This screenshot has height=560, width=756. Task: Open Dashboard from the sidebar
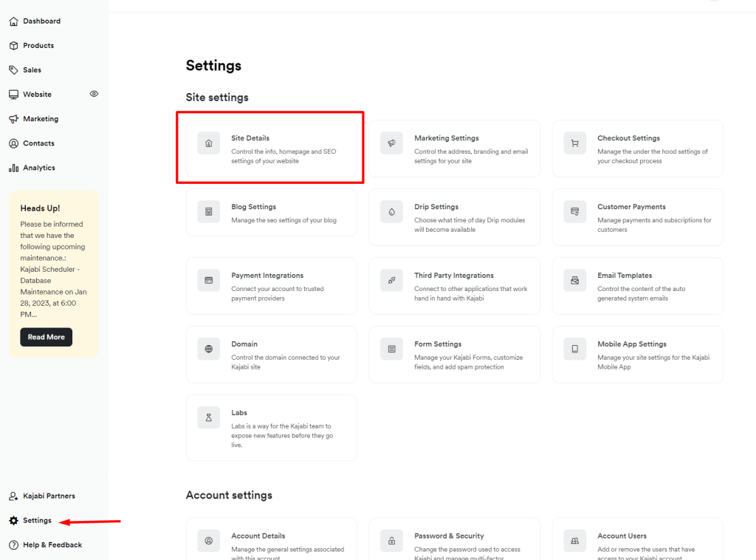click(41, 21)
